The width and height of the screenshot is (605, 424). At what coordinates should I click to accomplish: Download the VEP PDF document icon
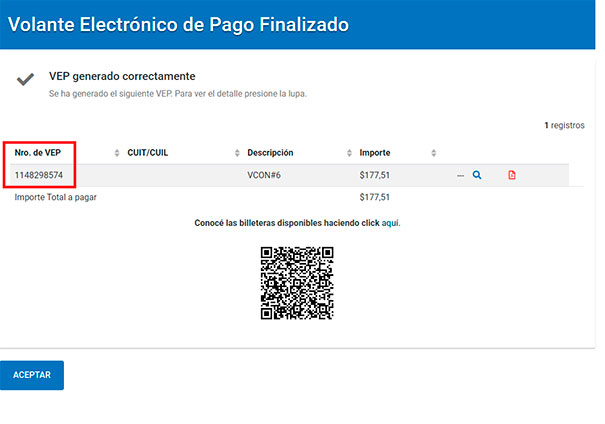pyautogui.click(x=512, y=175)
